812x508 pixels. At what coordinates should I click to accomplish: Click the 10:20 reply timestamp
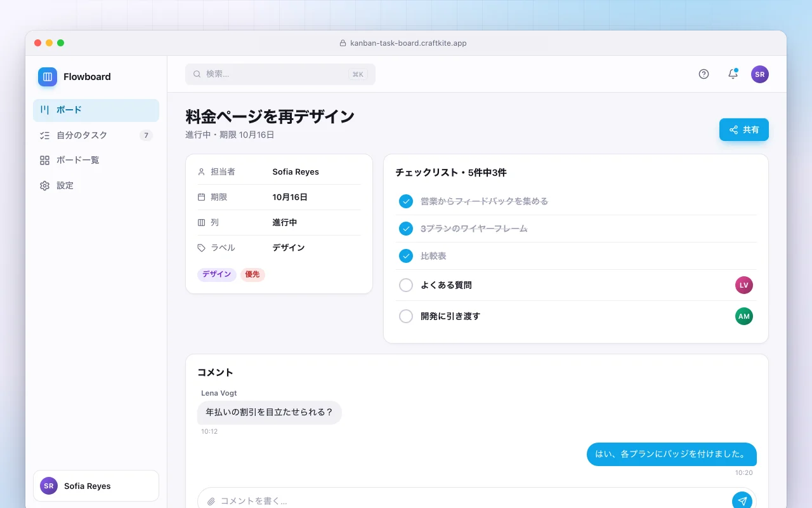pyautogui.click(x=744, y=473)
